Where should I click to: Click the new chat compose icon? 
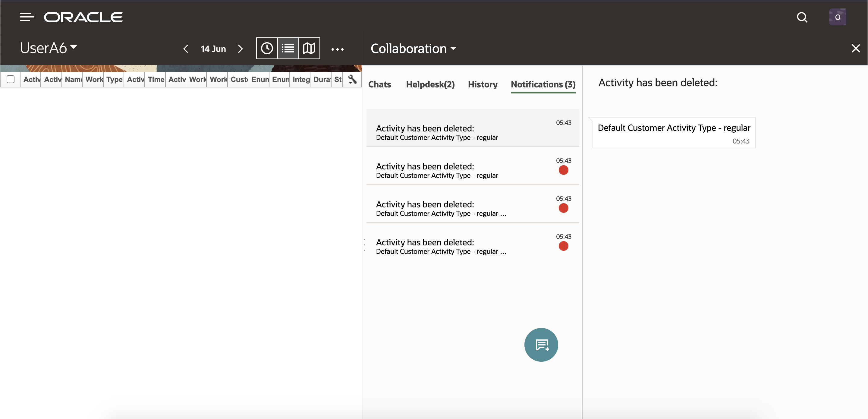pos(541,345)
